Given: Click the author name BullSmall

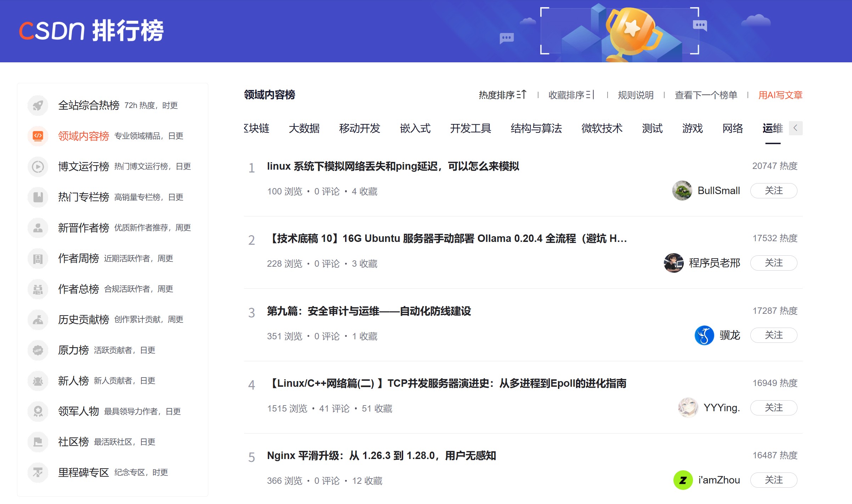Looking at the screenshot, I should [x=719, y=191].
